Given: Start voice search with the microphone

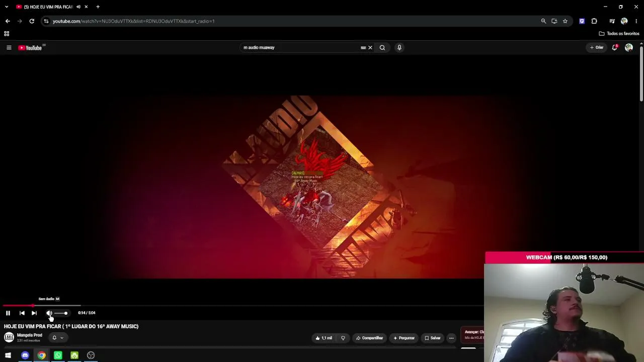Looking at the screenshot, I should (x=399, y=48).
